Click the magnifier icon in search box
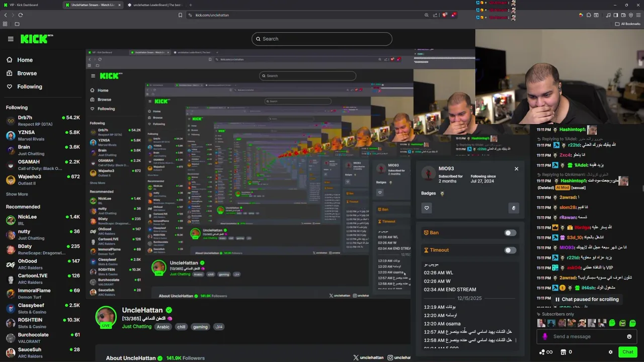 (258, 39)
